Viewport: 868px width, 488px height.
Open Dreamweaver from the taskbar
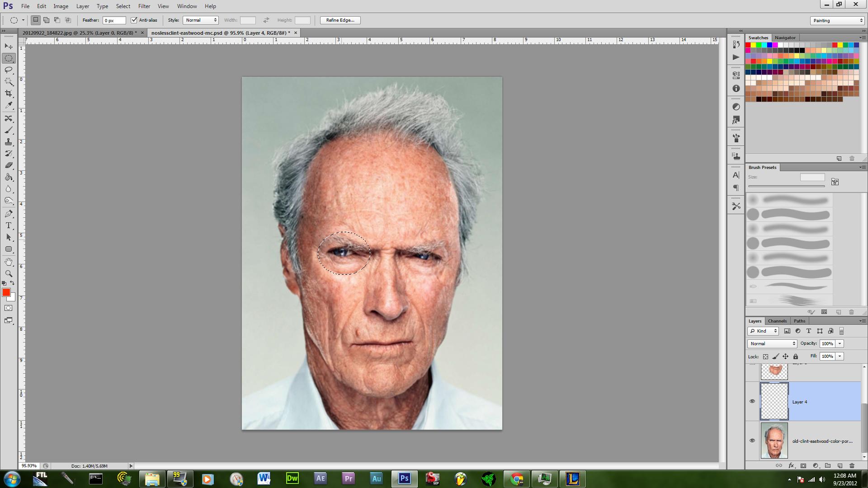tap(292, 479)
